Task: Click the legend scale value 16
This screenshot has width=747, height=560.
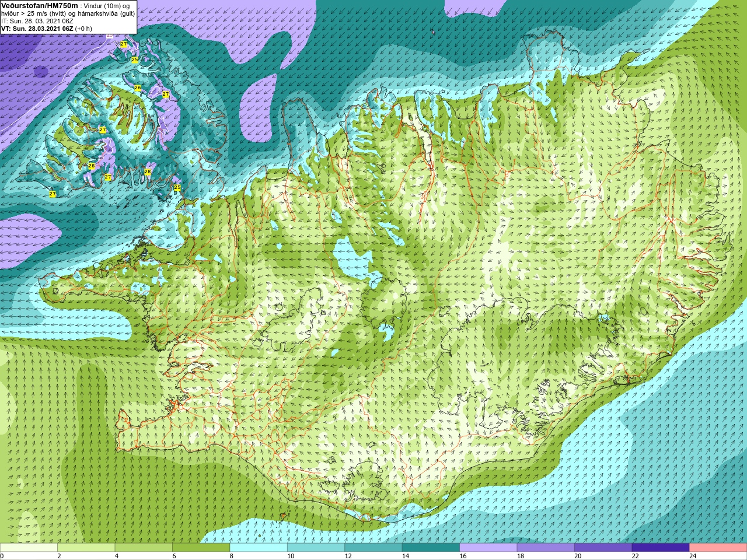Action: point(463,556)
